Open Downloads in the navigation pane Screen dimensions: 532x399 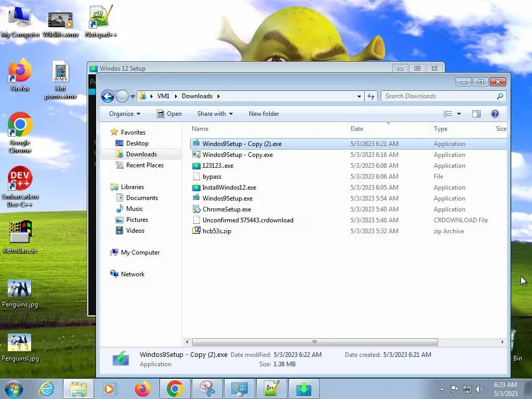141,154
